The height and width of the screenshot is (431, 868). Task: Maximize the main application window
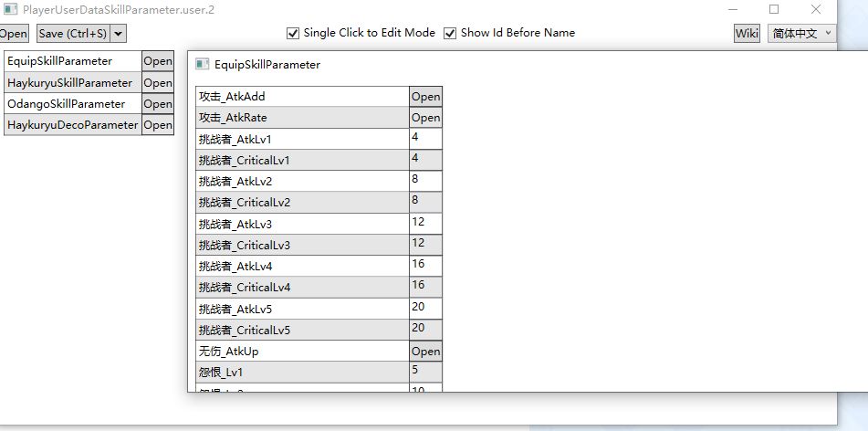tap(774, 10)
